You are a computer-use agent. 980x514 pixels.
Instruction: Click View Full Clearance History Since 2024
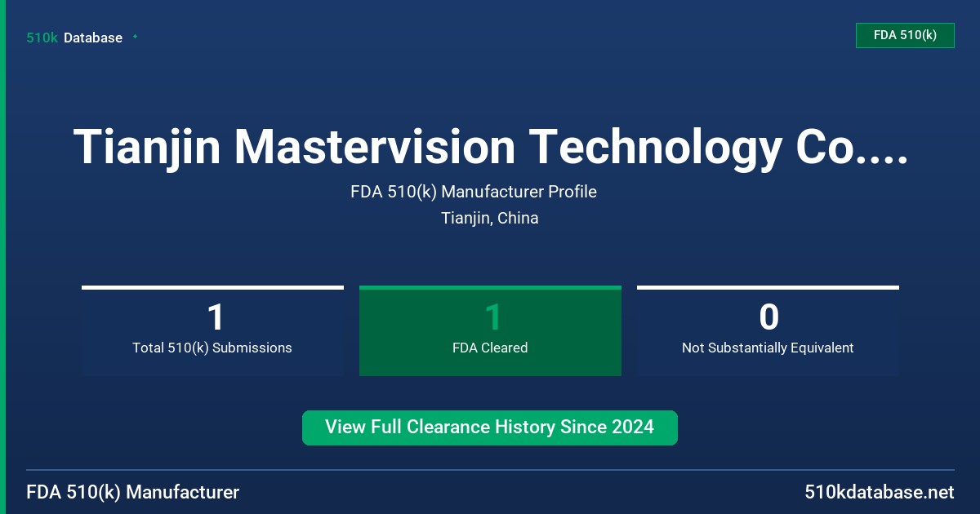click(490, 428)
